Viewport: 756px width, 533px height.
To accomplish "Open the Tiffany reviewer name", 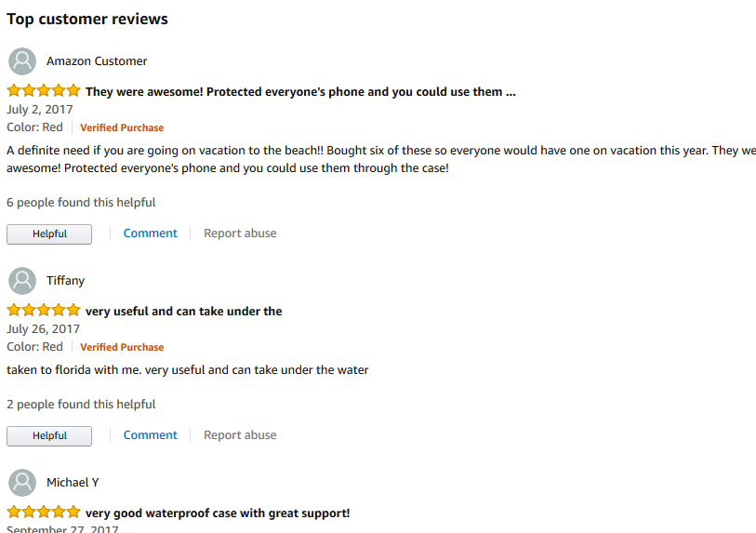I will point(66,281).
